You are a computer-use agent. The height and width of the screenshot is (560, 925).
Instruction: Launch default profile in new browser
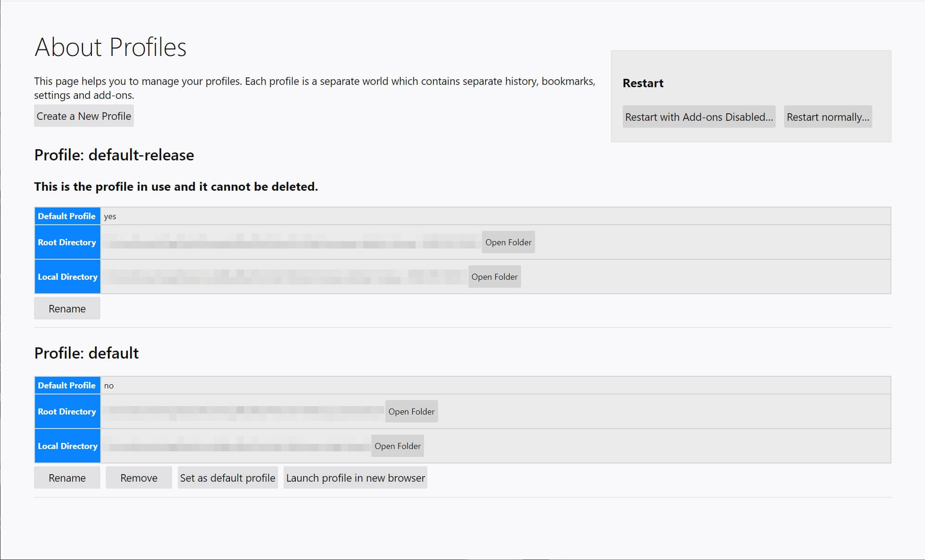tap(355, 477)
